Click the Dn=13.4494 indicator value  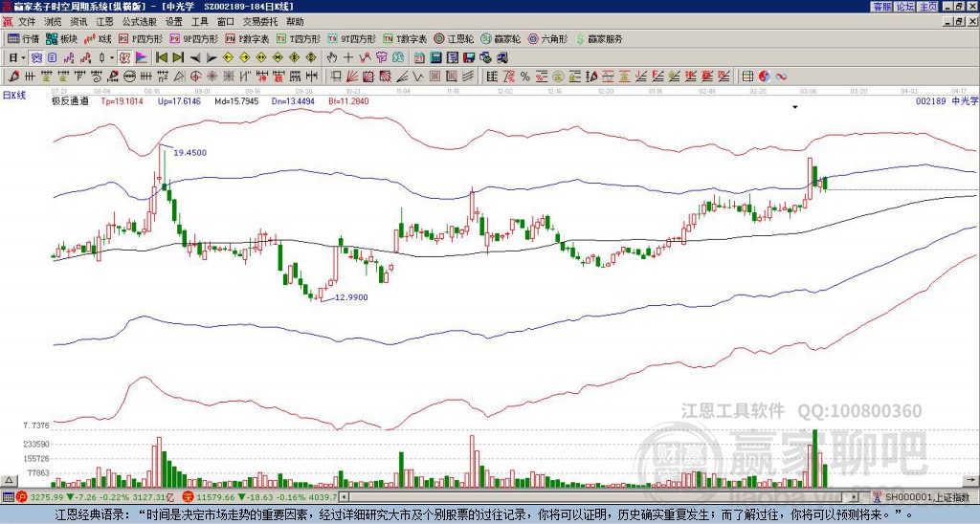click(x=293, y=100)
